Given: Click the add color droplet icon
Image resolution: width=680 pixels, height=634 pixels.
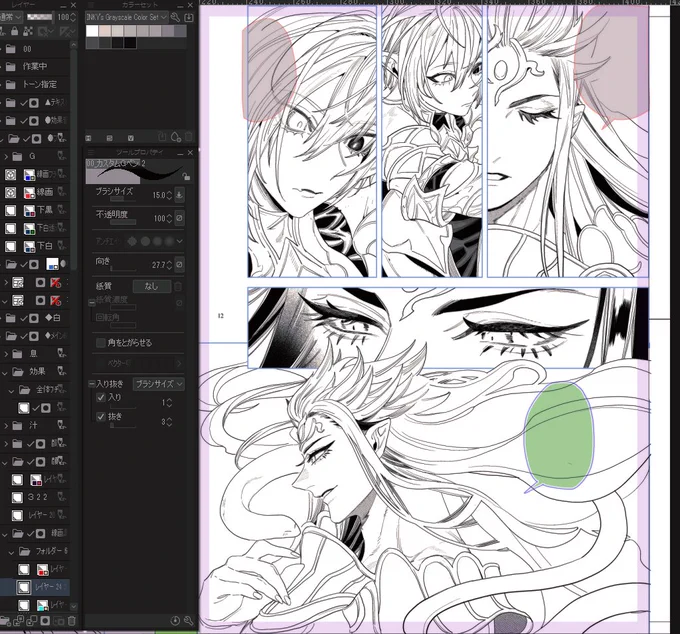Looking at the screenshot, I should tap(175, 137).
